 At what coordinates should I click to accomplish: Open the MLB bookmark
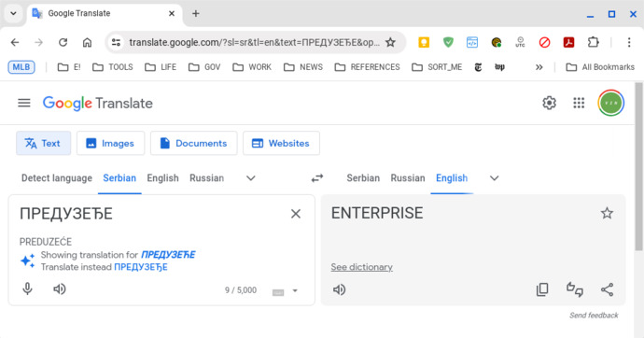21,67
